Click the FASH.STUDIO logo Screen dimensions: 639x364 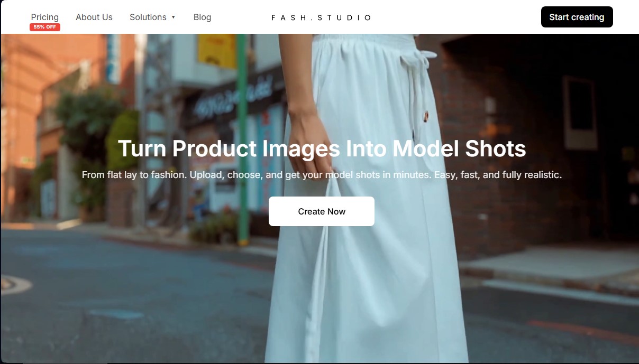pos(322,17)
